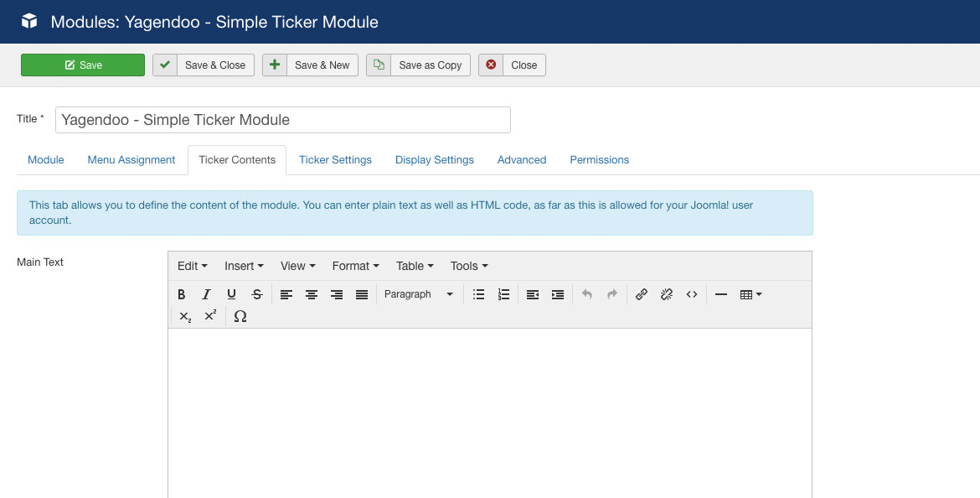Open the Permissions tab
The image size is (980, 498).
click(x=600, y=159)
